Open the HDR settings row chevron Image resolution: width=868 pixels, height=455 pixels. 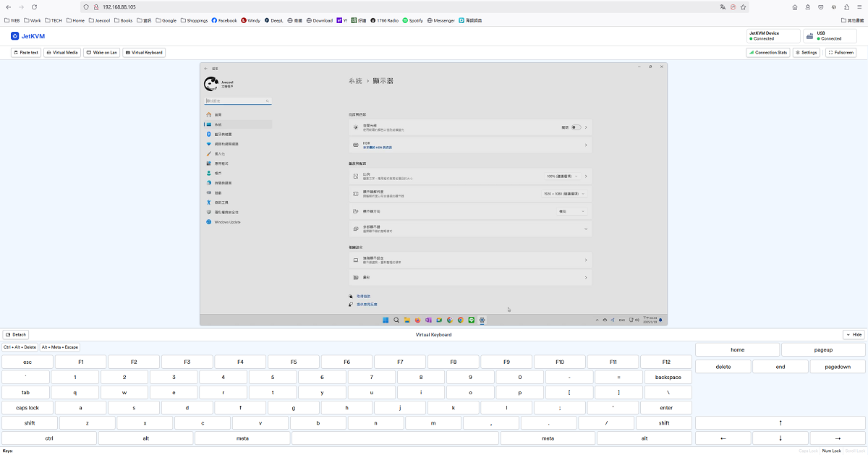pyautogui.click(x=586, y=145)
